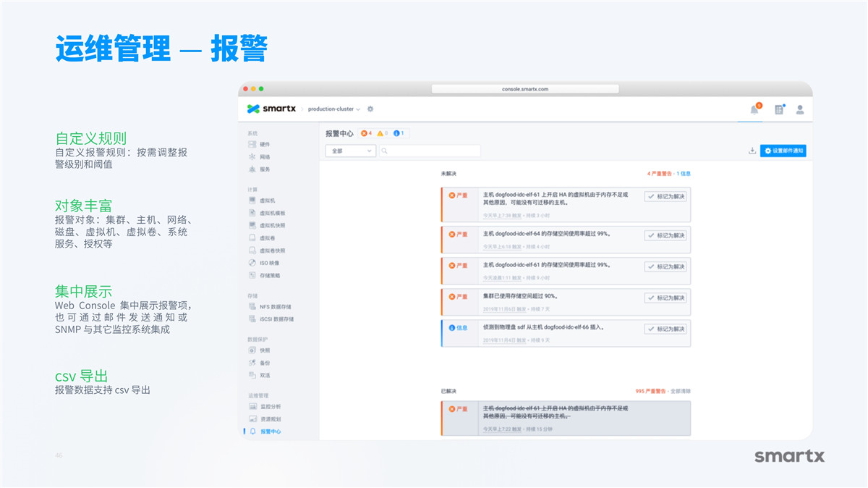Open the 集群已使用存储空间超过 90% alarm text
Viewport: 868px width, 488px height.
coord(520,296)
